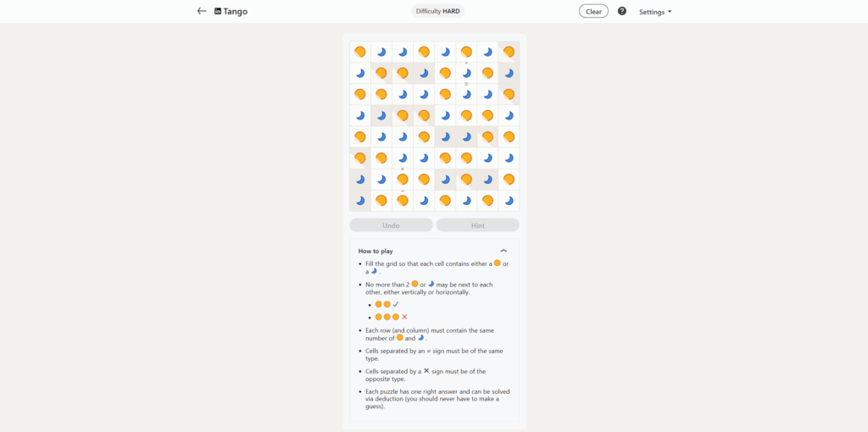Toggle the top-right sun cell of the grid

(x=509, y=52)
